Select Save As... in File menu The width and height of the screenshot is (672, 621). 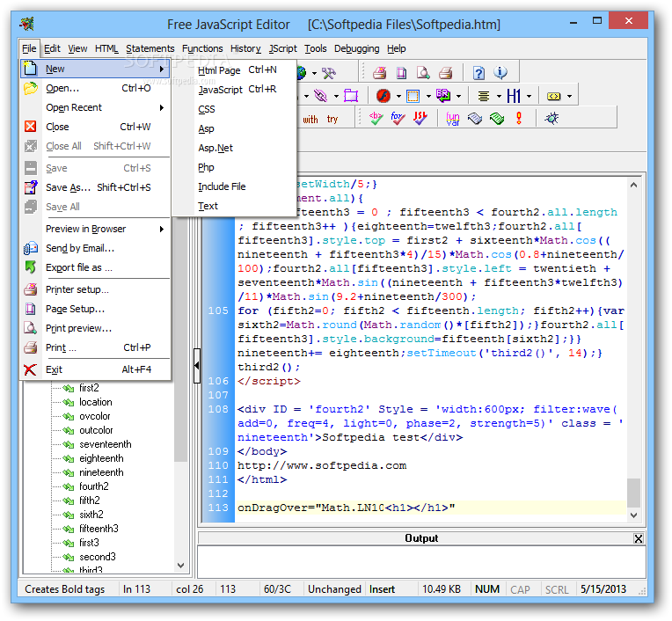tap(95, 187)
